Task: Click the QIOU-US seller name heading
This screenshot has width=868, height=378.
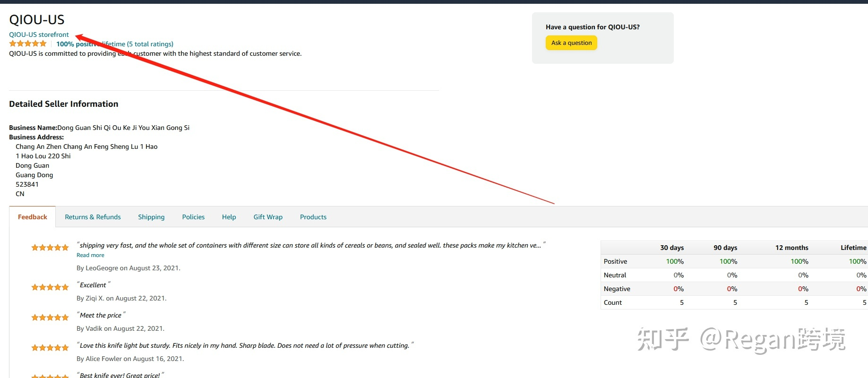Action: point(37,20)
